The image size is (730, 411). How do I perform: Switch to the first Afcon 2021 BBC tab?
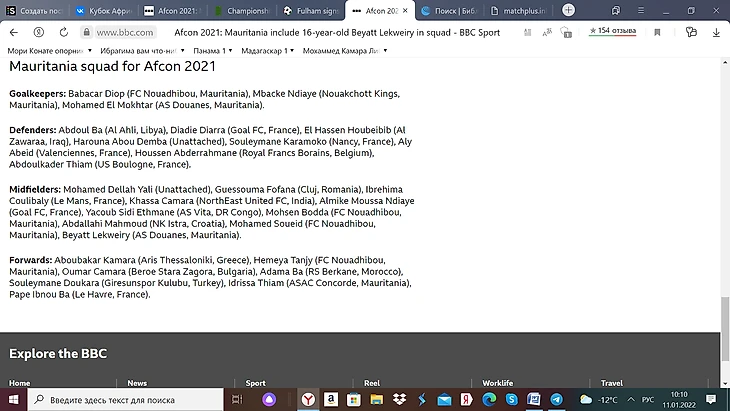tap(172, 10)
